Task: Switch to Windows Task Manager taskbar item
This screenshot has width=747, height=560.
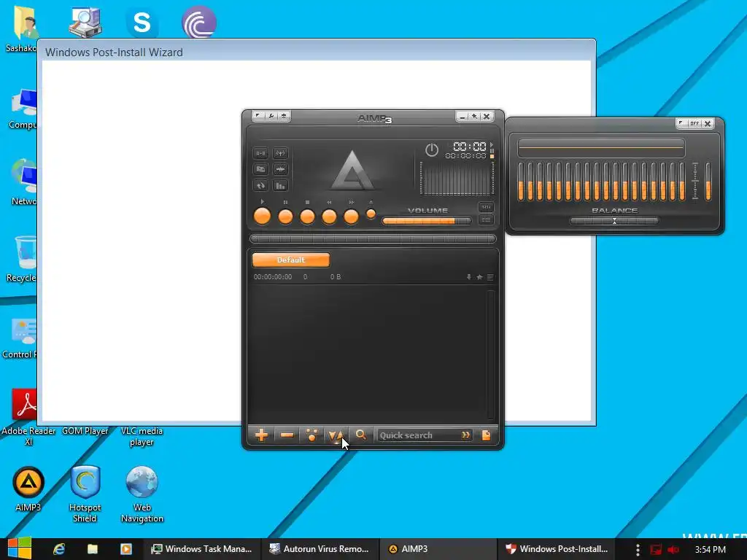Action: click(x=202, y=548)
